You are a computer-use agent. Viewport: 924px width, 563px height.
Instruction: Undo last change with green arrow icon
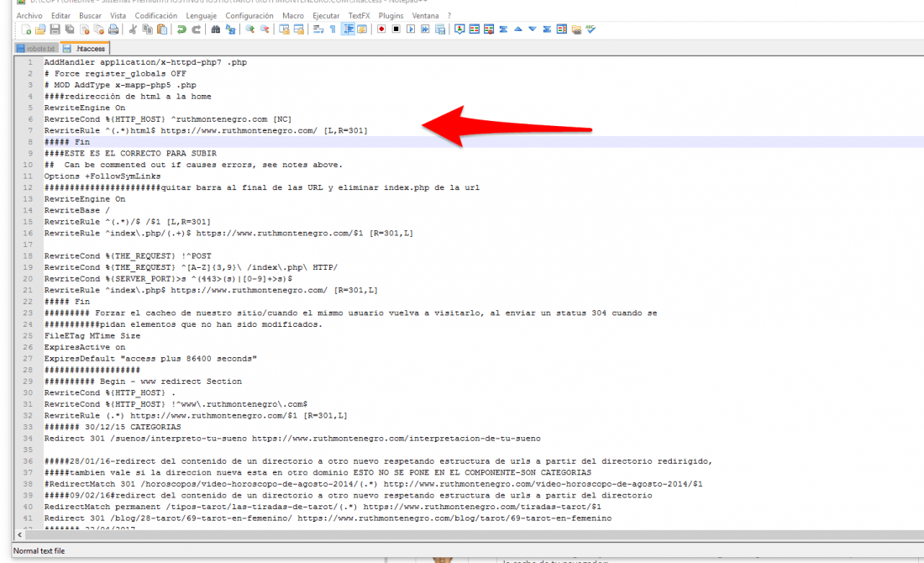click(181, 29)
